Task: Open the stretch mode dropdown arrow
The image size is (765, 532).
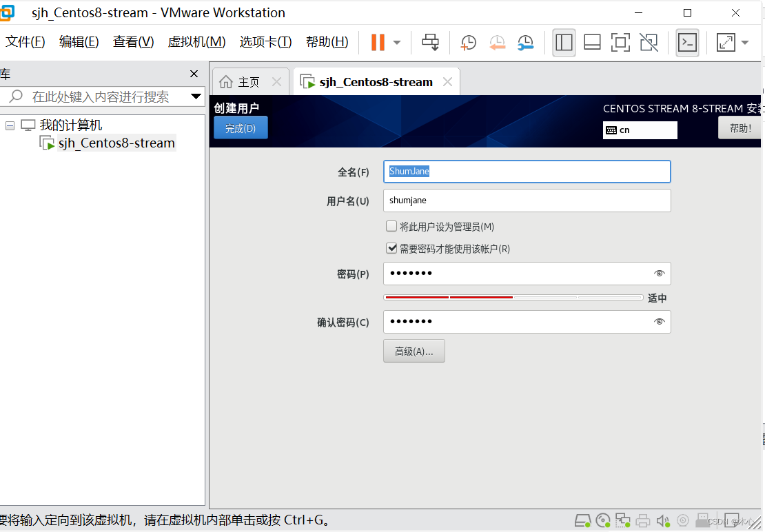Action: (744, 43)
